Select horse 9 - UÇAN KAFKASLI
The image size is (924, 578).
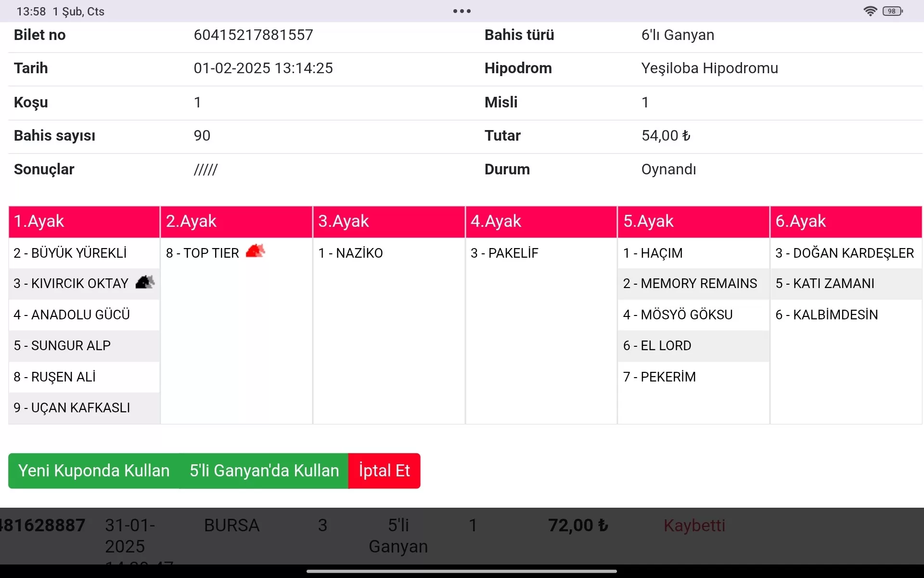[72, 408]
